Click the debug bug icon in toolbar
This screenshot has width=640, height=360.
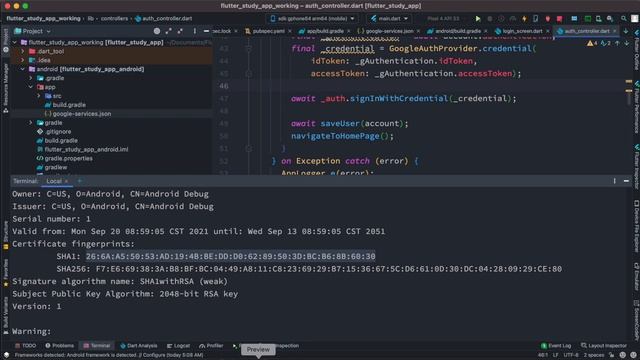490,19
